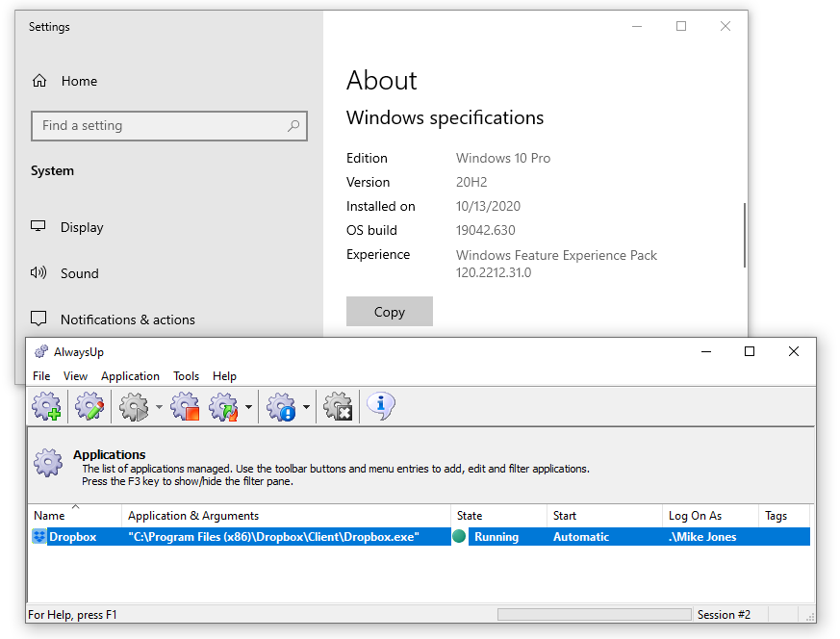The image size is (840, 639).
Task: Click the application alert gear icon
Action: coord(281,406)
